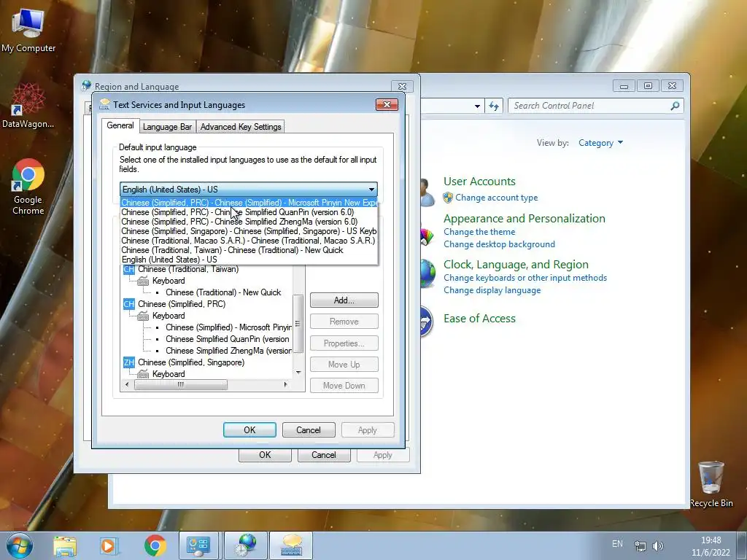Click the scroll-down arrow of services list
747x560 pixels.
[298, 373]
